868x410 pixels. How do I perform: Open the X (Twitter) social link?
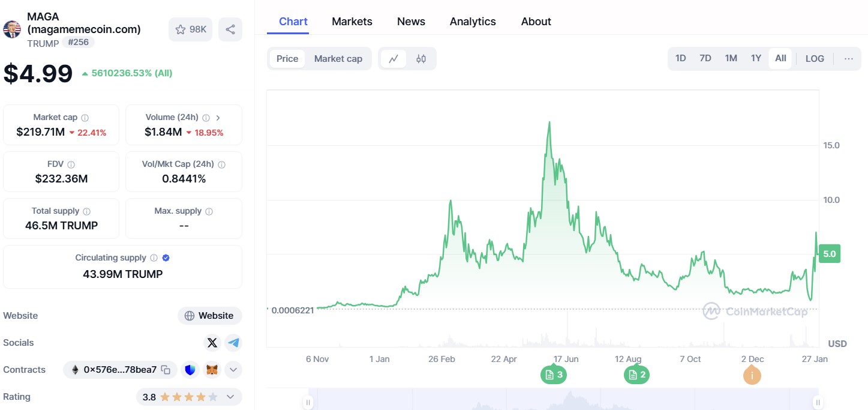tap(212, 343)
